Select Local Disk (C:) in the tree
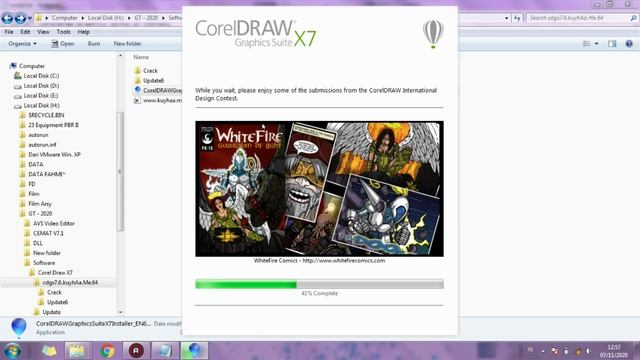640x360 pixels. 41,76
